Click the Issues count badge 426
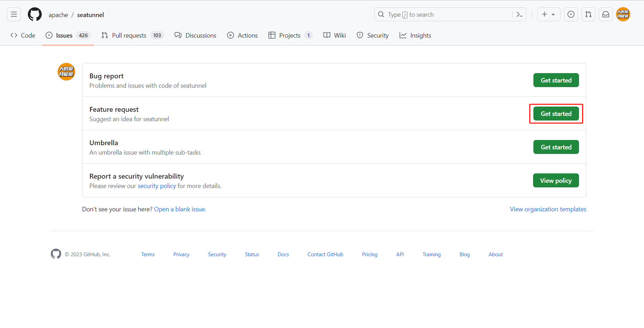The height and width of the screenshot is (328, 644). [x=83, y=35]
